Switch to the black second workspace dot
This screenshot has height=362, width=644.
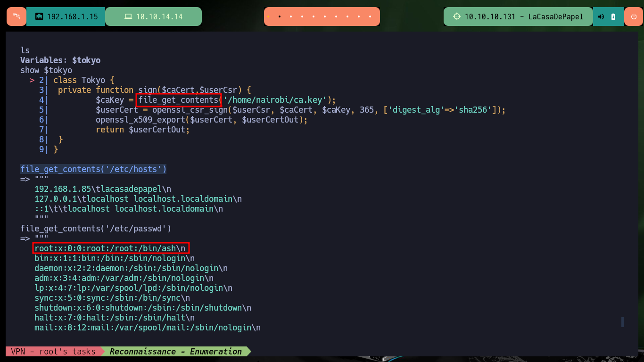tap(280, 16)
